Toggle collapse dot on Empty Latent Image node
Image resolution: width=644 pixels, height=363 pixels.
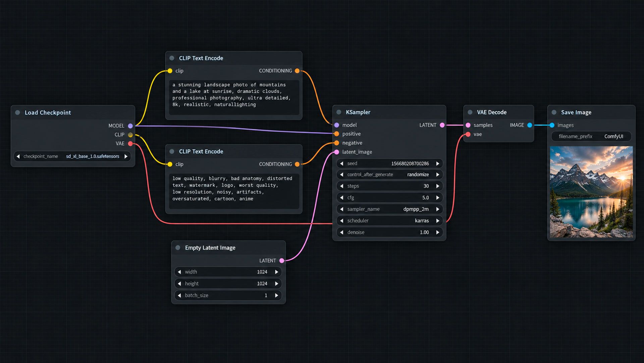(x=178, y=248)
